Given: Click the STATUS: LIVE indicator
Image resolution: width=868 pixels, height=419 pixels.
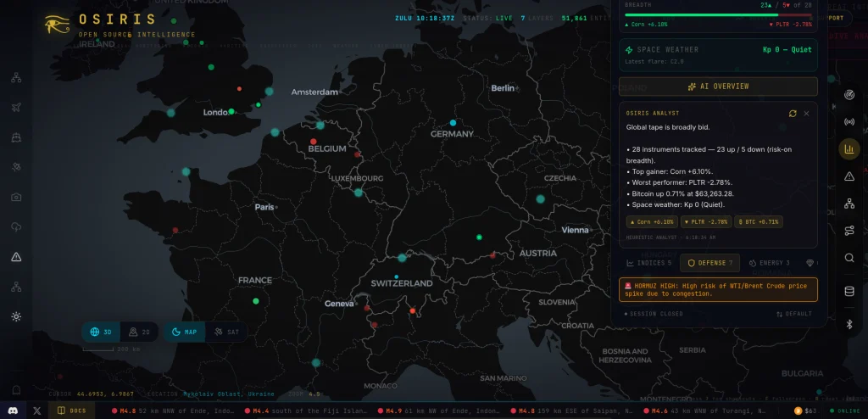Looking at the screenshot, I should (487, 19).
